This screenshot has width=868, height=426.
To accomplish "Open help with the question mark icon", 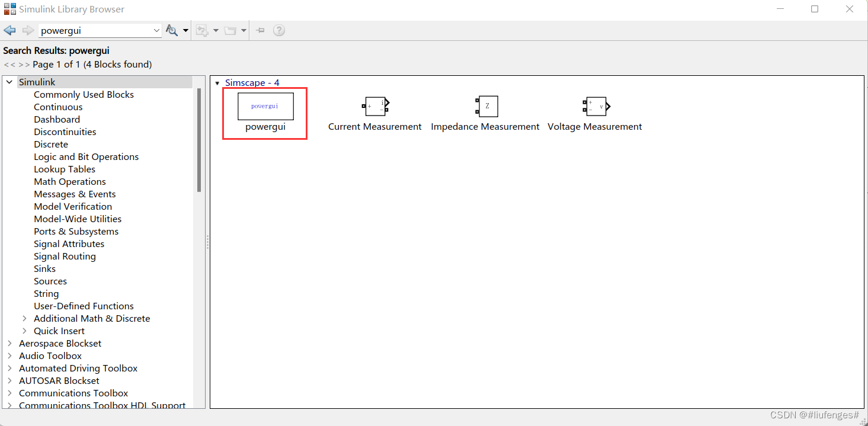I will (x=279, y=30).
